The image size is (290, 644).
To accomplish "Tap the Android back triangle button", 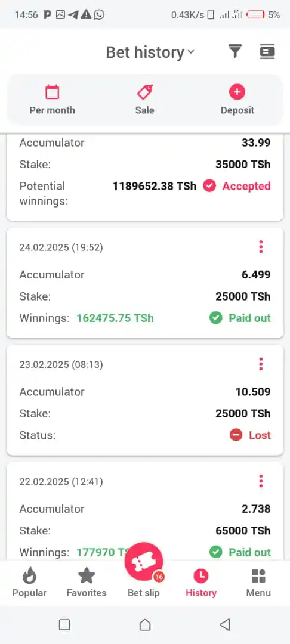I will 225,625.
